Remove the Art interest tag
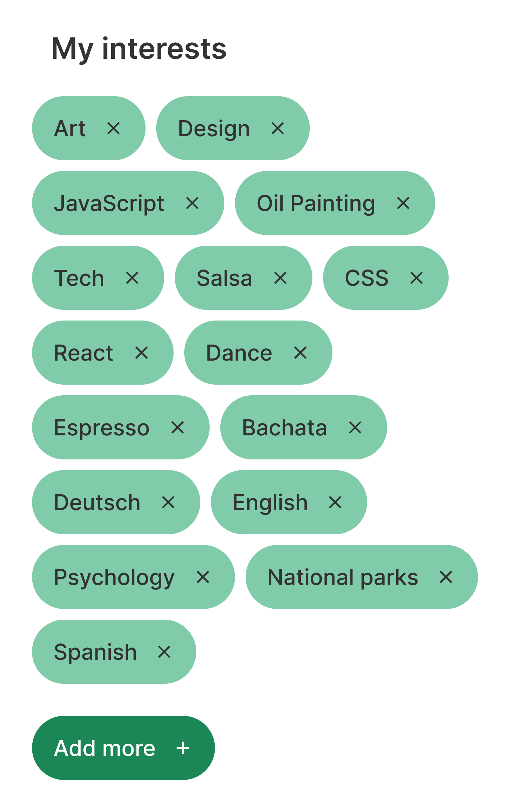The height and width of the screenshot is (812, 510). tap(113, 128)
